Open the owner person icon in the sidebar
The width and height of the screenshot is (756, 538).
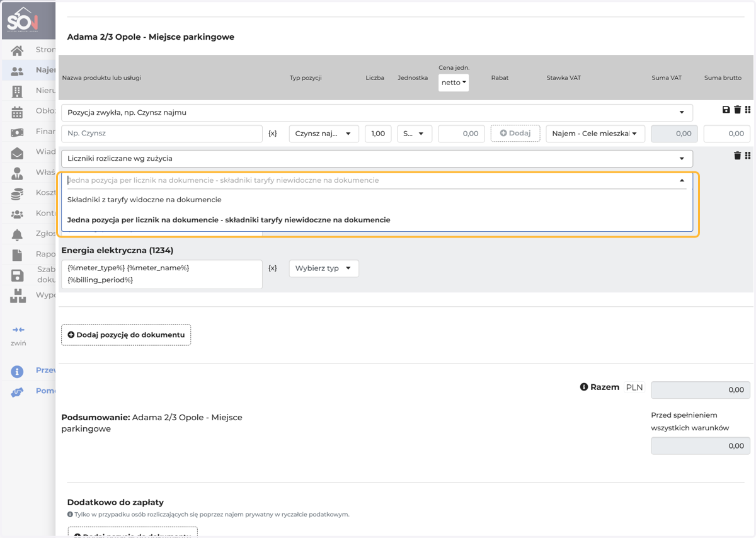click(17, 173)
